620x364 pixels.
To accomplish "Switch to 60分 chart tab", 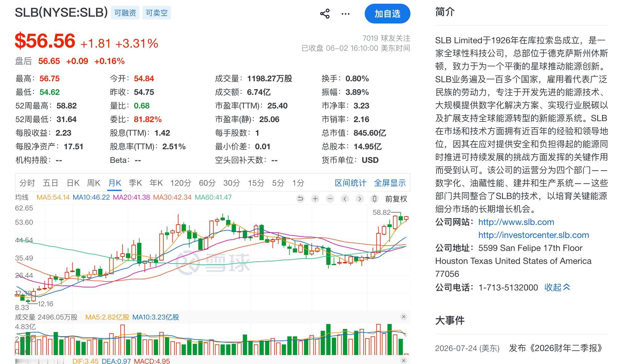I will 207,183.
